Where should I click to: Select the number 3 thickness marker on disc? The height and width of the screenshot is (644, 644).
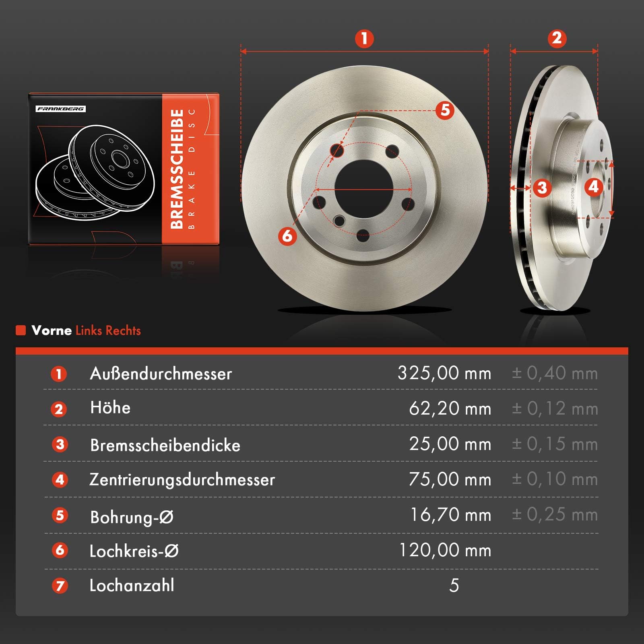tap(542, 188)
